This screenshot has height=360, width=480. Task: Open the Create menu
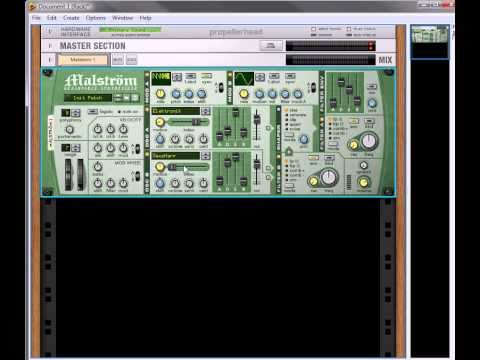[x=71, y=18]
